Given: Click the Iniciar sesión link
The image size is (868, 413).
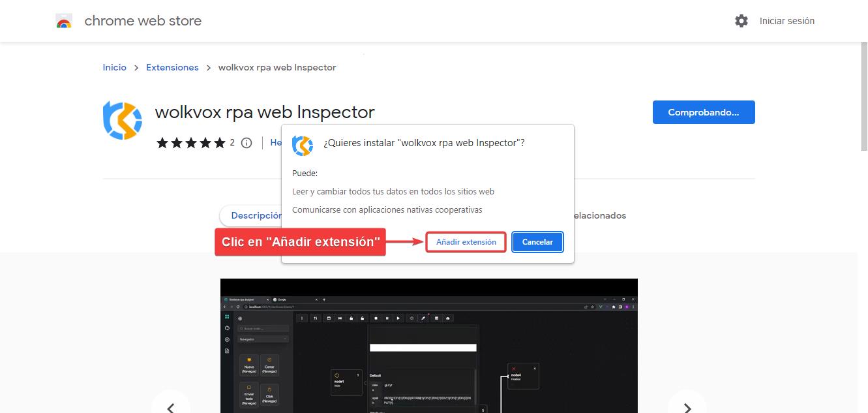Looking at the screenshot, I should pos(787,21).
